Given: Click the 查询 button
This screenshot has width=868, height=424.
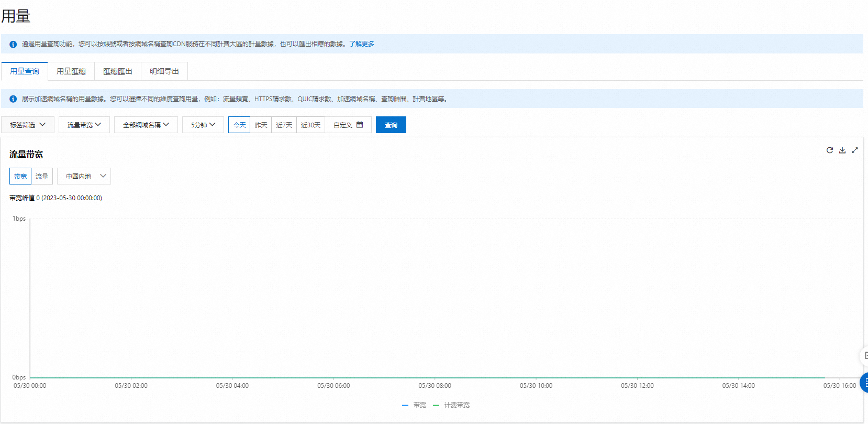Looking at the screenshot, I should pyautogui.click(x=391, y=125).
